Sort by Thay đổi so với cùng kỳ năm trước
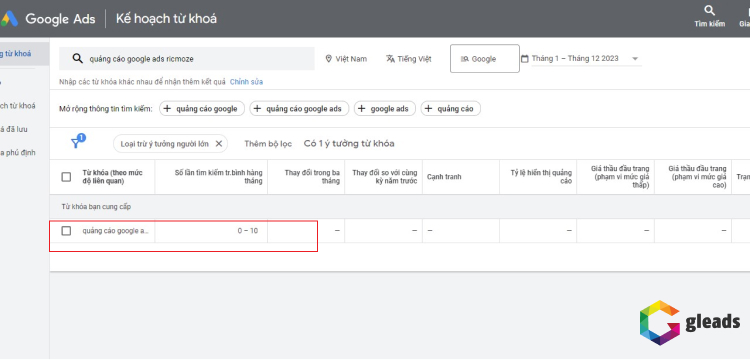Image resolution: width=750 pixels, height=360 pixels. pos(385,177)
